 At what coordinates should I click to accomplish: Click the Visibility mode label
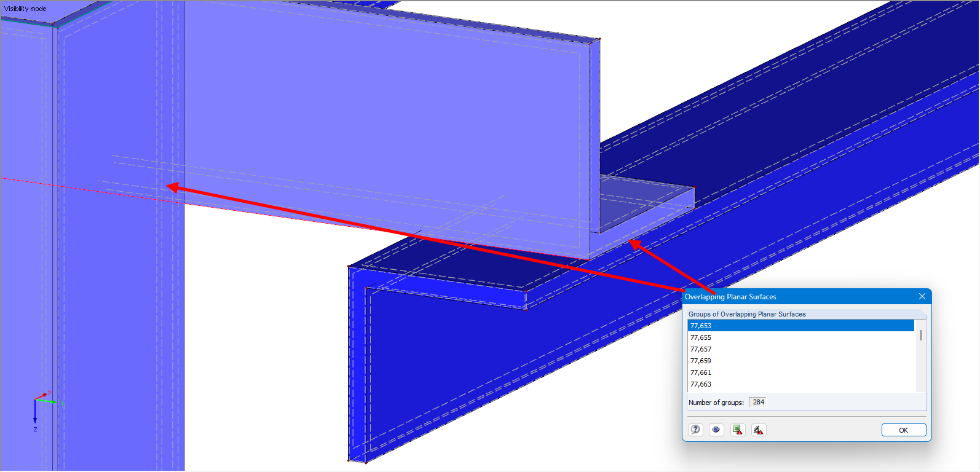(25, 9)
